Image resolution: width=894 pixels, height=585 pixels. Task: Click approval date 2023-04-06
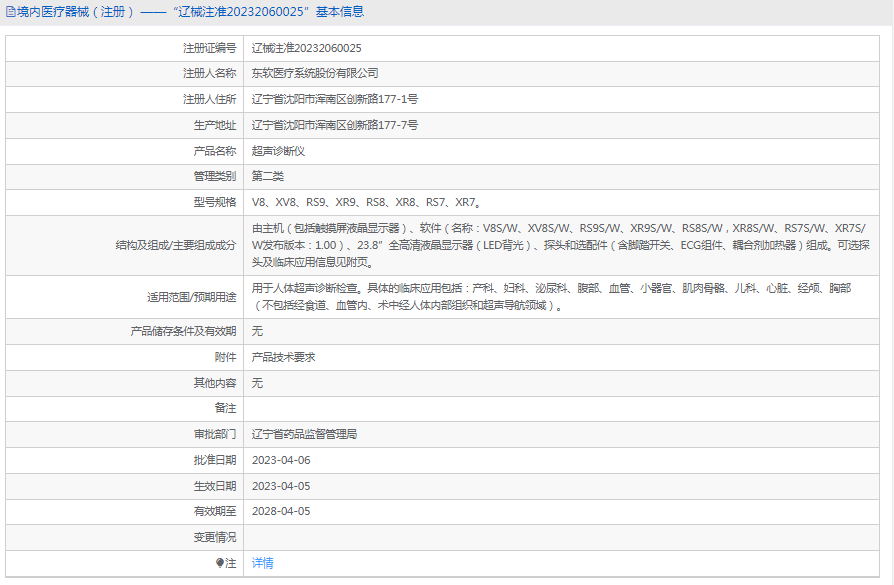click(x=281, y=460)
